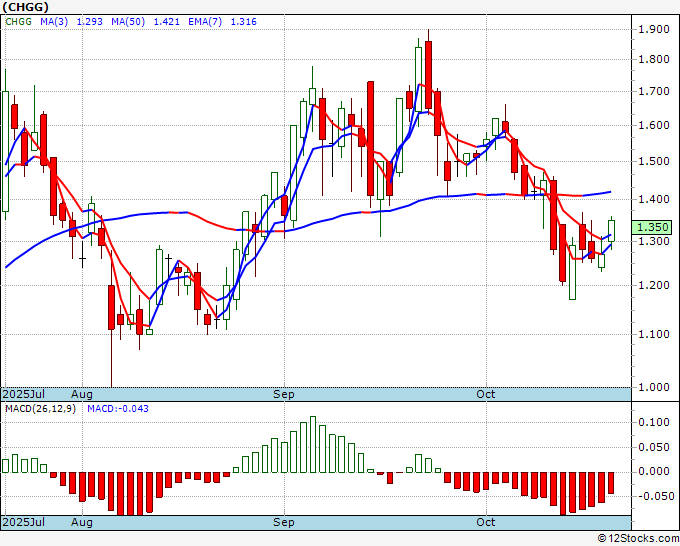Click the 1.000 price axis label
The height and width of the screenshot is (546, 680).
655,387
